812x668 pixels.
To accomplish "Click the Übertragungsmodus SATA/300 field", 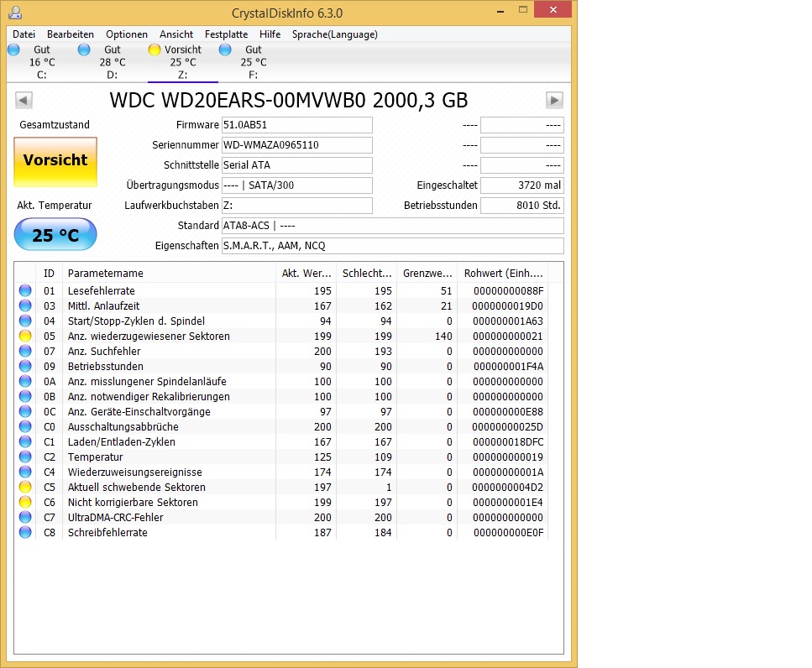I will coord(296,185).
